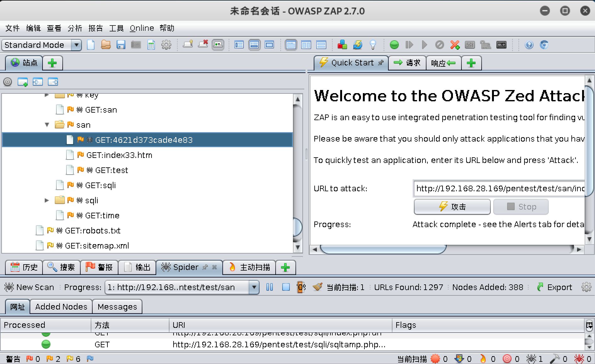This screenshot has width=595, height=364.
Task: Open the 工具 menu
Action: click(x=116, y=28)
